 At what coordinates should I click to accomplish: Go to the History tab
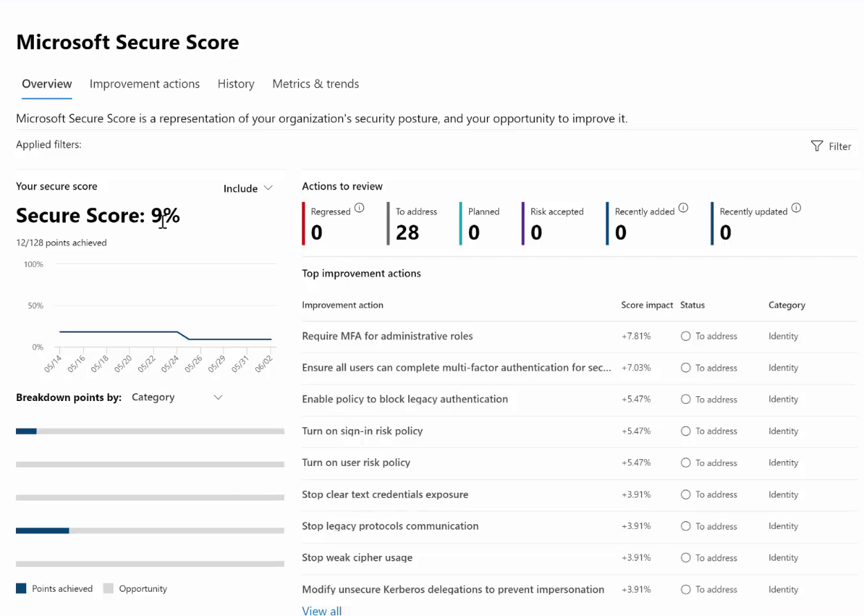click(236, 84)
